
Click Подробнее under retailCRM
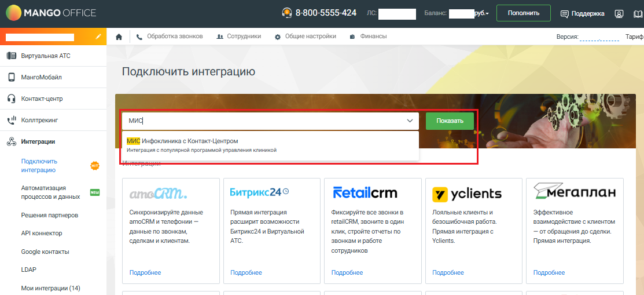click(x=347, y=272)
